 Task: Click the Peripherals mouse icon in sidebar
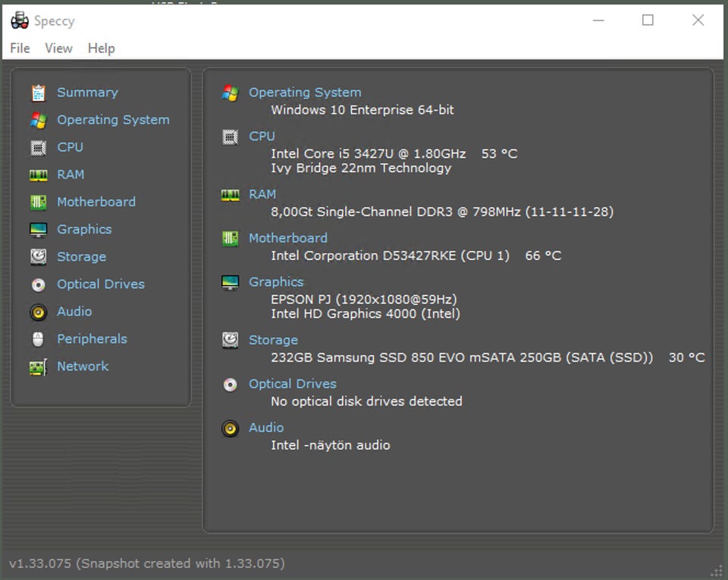(38, 339)
